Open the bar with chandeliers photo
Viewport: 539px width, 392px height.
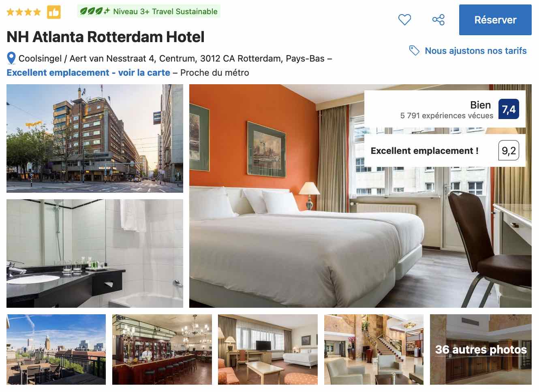(162, 349)
